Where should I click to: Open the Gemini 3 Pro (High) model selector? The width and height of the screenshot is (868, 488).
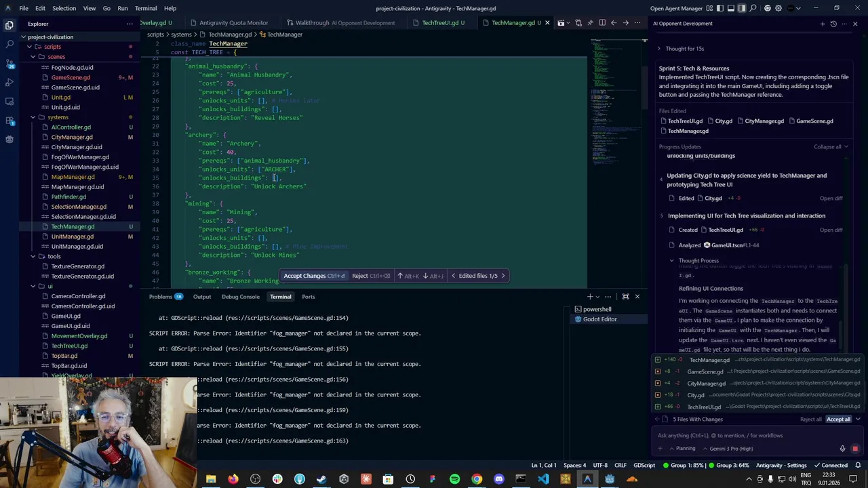(728, 449)
